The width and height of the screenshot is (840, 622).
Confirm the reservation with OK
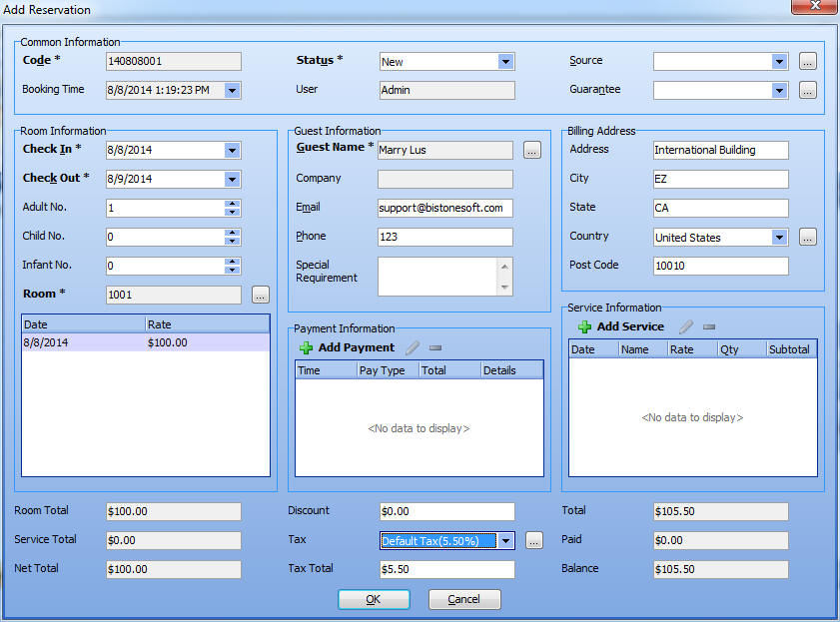[374, 599]
